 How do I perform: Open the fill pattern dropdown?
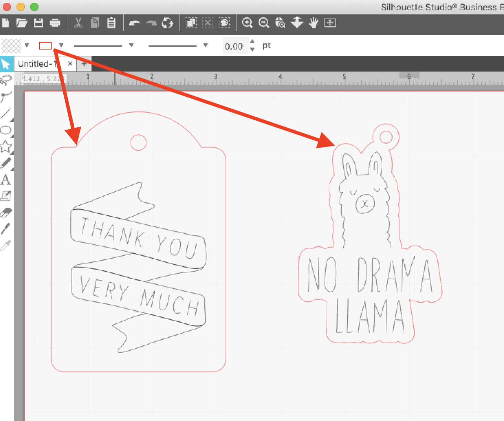pos(27,45)
